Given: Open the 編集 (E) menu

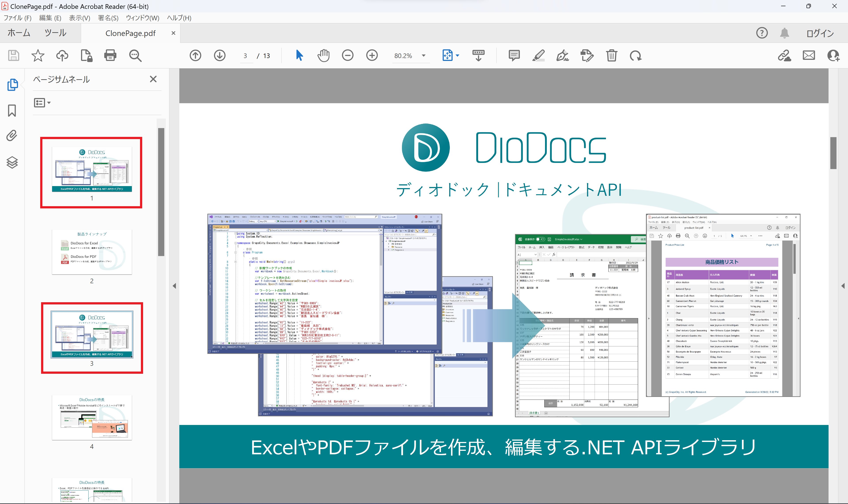Looking at the screenshot, I should (50, 18).
